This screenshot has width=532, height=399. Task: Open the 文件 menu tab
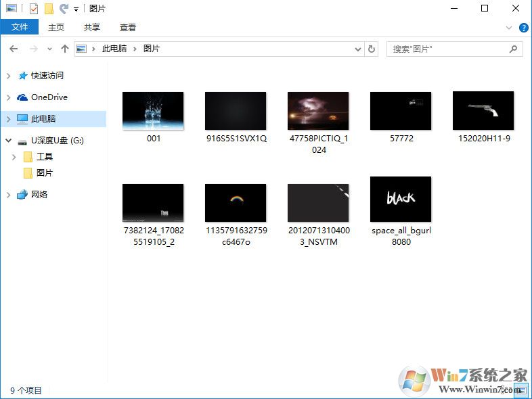tap(20, 28)
